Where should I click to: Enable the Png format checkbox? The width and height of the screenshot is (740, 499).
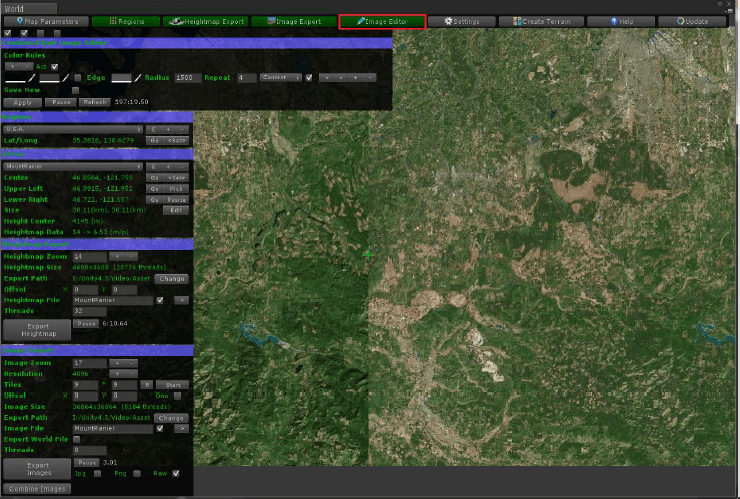click(x=137, y=474)
